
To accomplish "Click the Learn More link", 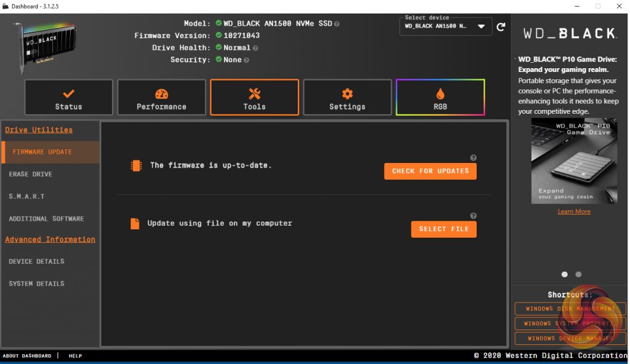I will tap(574, 212).
